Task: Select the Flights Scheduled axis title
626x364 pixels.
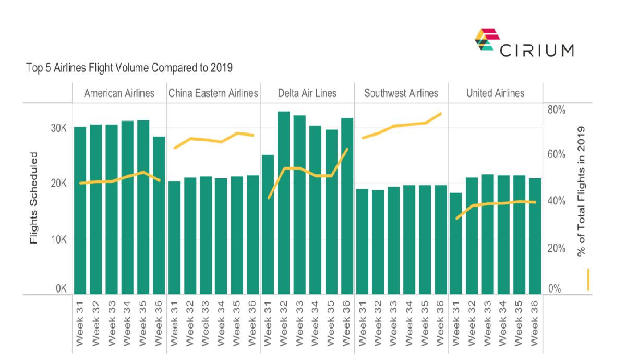Action: tap(34, 199)
